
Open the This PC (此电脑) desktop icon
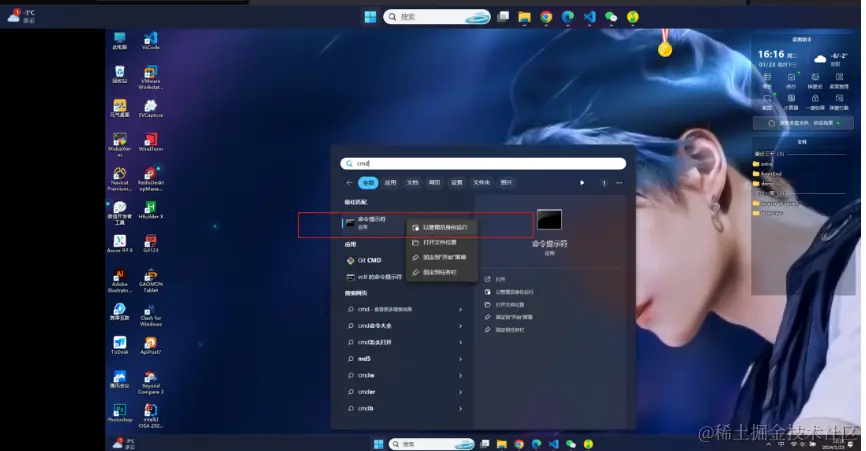click(x=119, y=41)
